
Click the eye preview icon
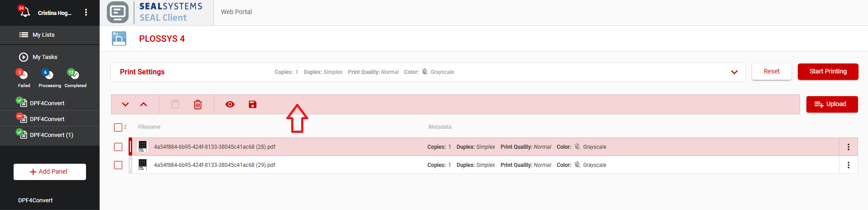(x=230, y=105)
